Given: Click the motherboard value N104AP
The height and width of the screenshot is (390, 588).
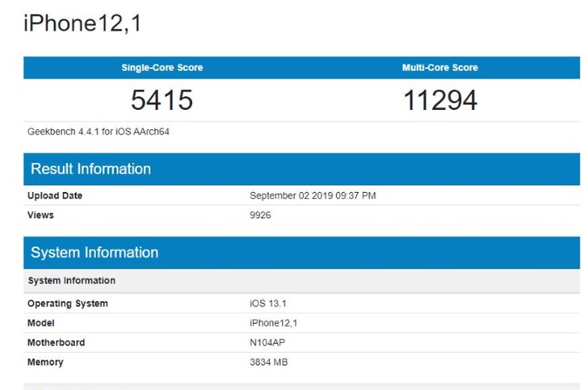Looking at the screenshot, I should (x=267, y=342).
